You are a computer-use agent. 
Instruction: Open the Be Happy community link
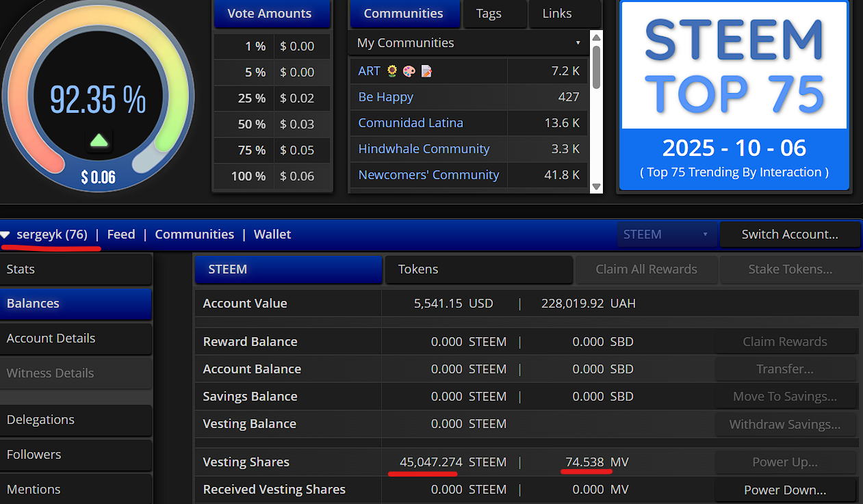pyautogui.click(x=386, y=97)
